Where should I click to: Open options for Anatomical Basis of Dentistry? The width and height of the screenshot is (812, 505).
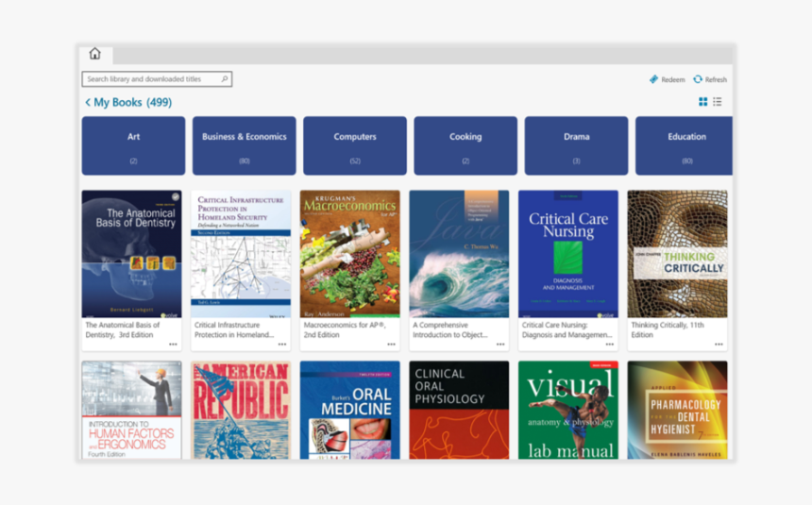173,345
